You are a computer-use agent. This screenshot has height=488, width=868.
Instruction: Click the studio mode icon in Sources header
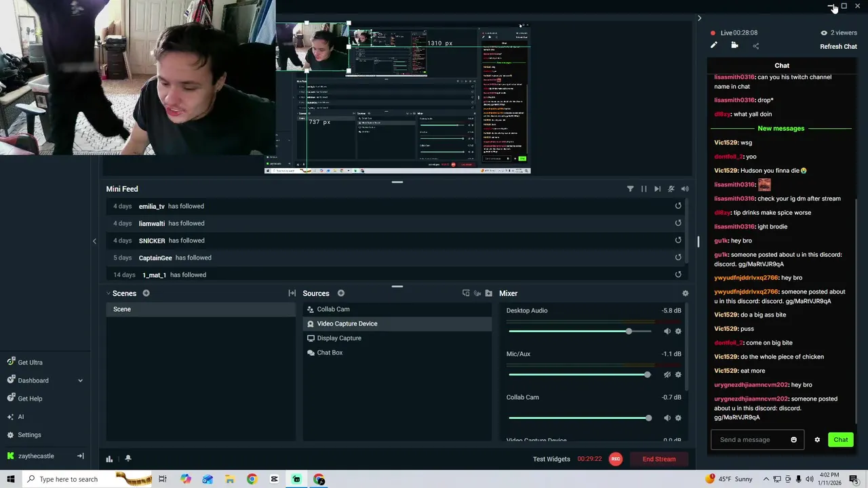[466, 293]
